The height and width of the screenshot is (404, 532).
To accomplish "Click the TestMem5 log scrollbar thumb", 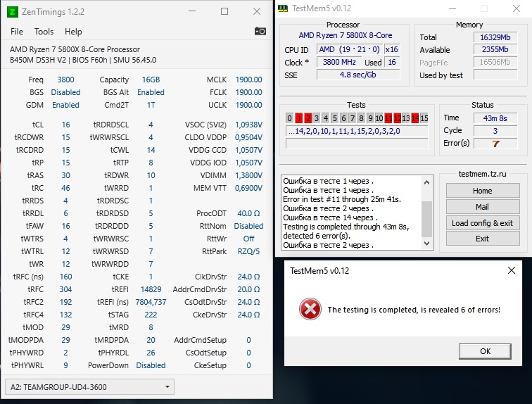I will coord(427,219).
